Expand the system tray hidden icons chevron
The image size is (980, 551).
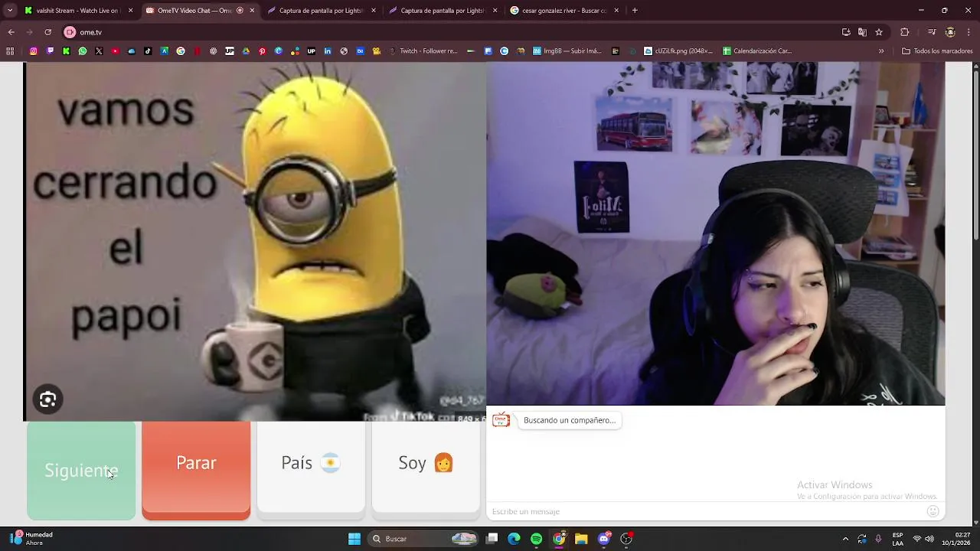(x=845, y=539)
